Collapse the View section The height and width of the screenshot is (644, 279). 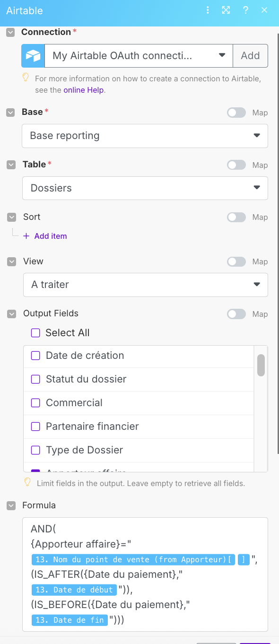(x=12, y=261)
